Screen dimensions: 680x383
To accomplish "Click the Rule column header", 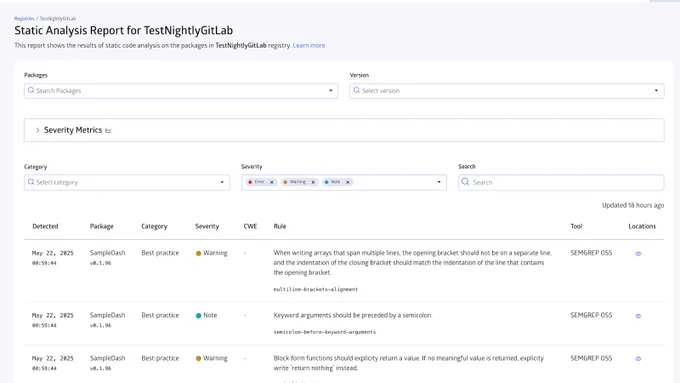I will [280, 226].
